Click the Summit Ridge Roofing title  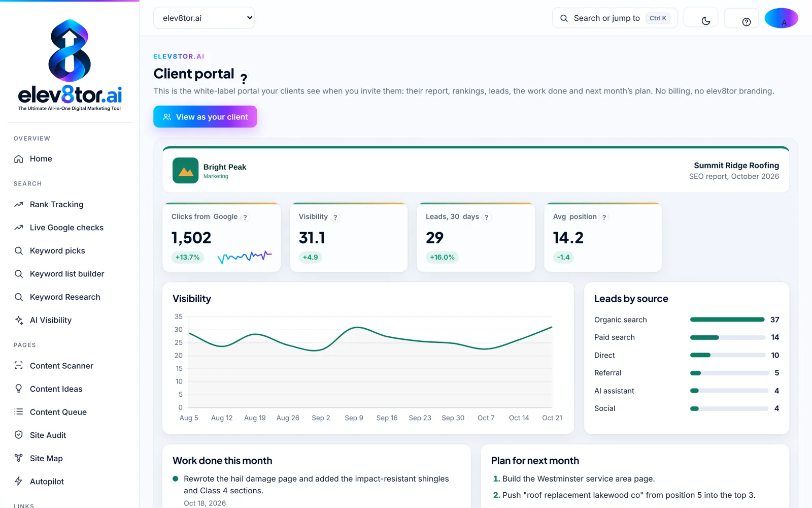pos(736,166)
